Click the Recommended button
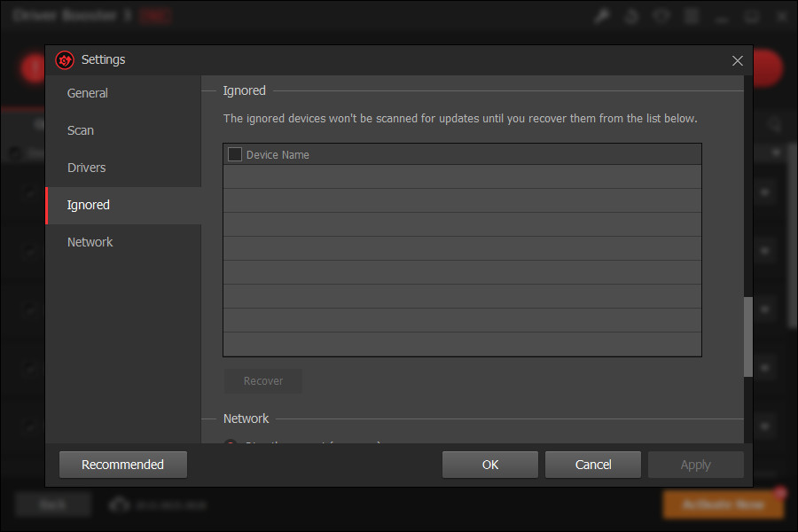798x532 pixels. point(122,464)
